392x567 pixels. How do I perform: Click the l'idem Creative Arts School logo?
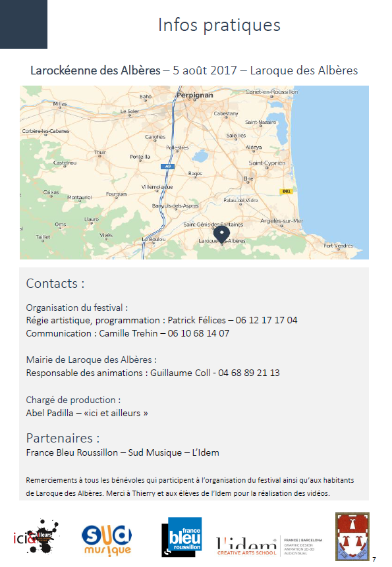tap(269, 546)
